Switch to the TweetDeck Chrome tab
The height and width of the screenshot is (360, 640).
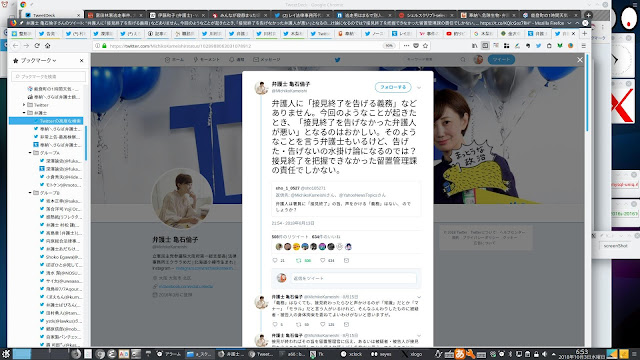52,15
